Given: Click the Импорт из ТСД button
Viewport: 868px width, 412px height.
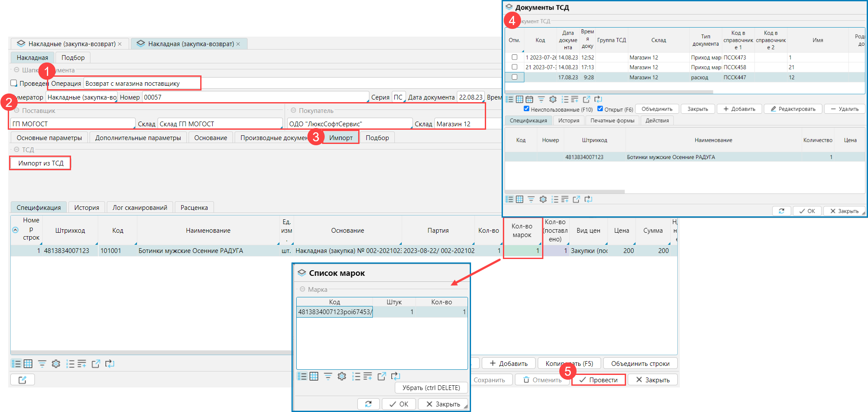Looking at the screenshot, I should pos(40,163).
